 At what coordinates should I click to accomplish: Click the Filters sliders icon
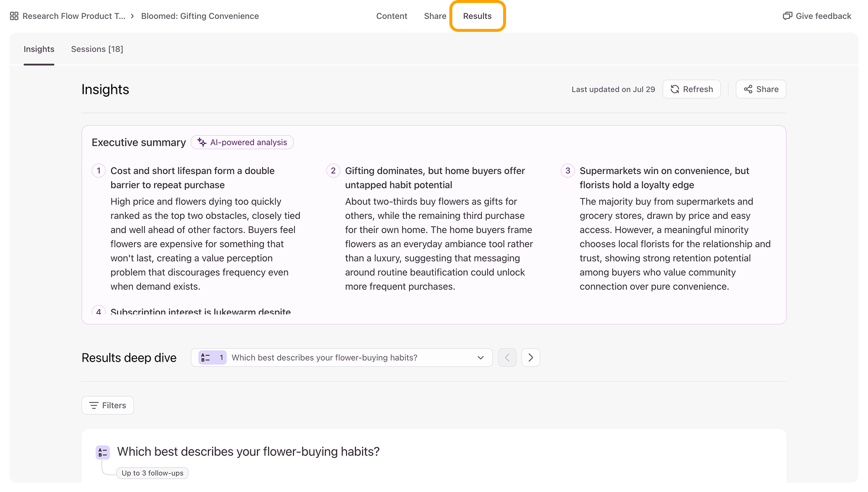[94, 405]
